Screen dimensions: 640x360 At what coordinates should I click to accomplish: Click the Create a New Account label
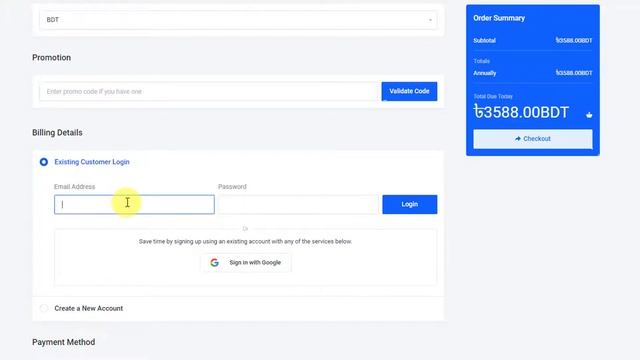(89, 308)
